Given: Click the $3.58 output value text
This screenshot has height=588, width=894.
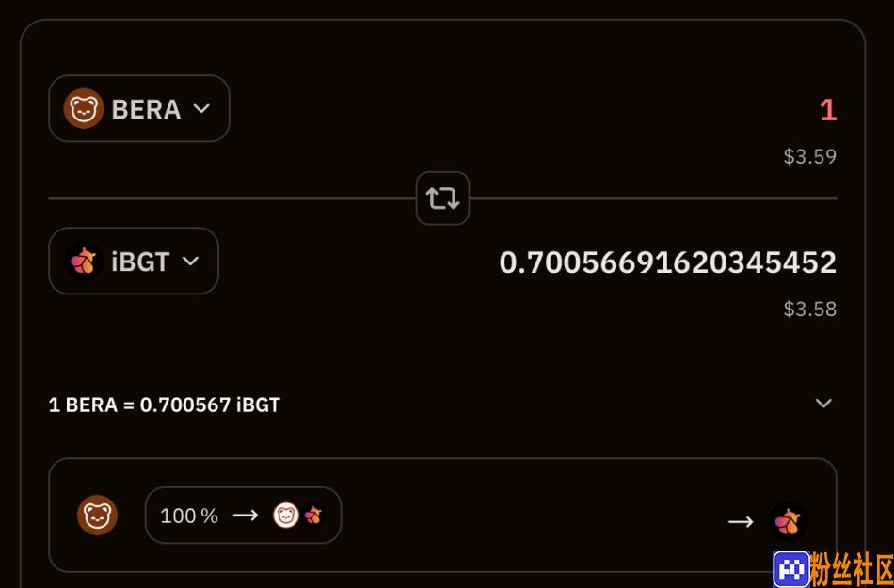Looking at the screenshot, I should coord(810,310).
